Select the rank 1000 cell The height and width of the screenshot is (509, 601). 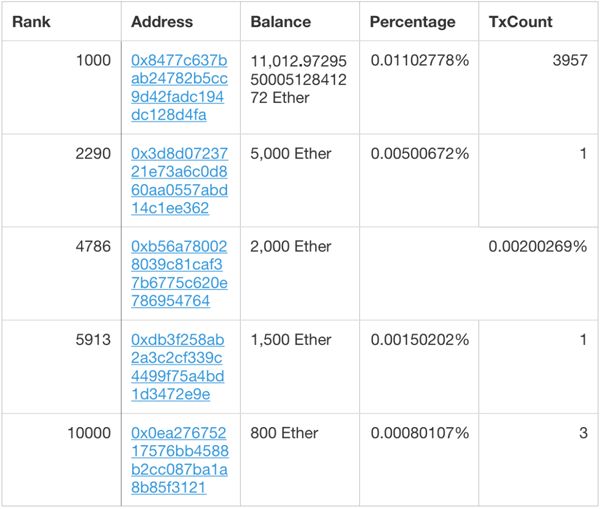(62, 87)
